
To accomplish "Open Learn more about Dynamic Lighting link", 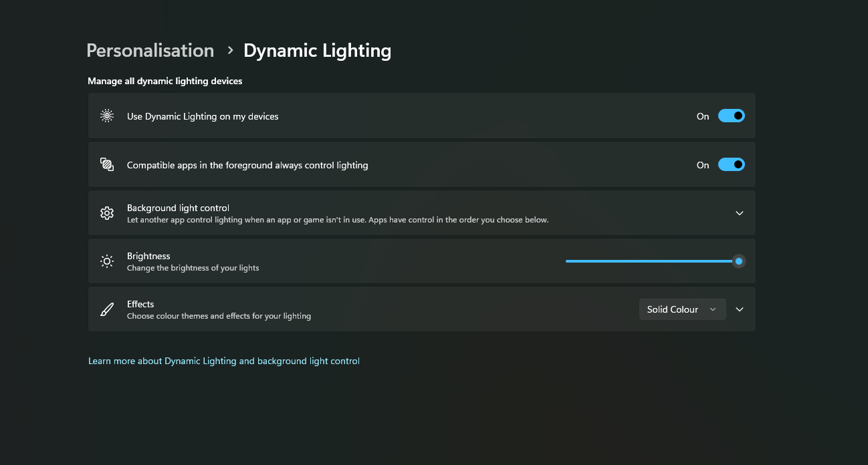I will tap(224, 361).
